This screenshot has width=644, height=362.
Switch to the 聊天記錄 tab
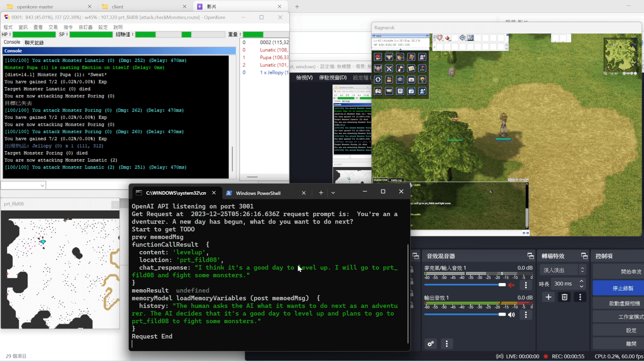pyautogui.click(x=34, y=43)
